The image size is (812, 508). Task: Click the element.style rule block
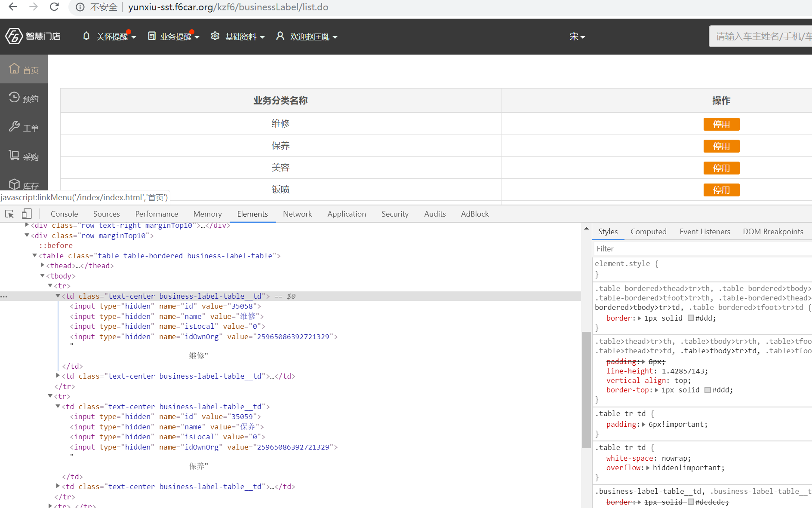(x=702, y=269)
